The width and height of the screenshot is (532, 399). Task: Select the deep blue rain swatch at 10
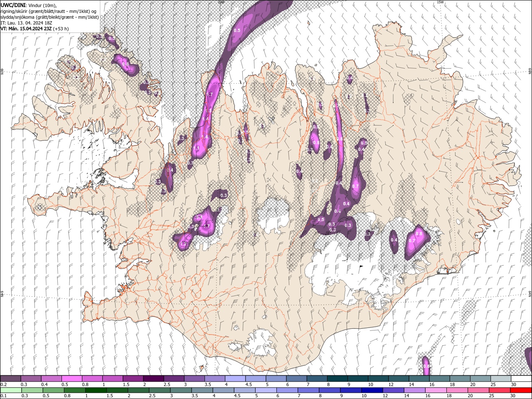(x=372, y=390)
